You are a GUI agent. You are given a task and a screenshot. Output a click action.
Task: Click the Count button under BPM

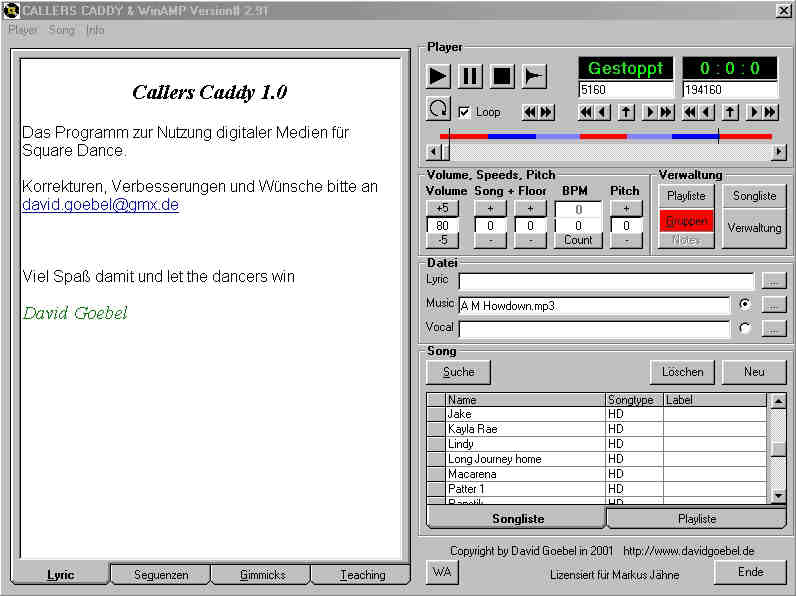pyautogui.click(x=578, y=240)
